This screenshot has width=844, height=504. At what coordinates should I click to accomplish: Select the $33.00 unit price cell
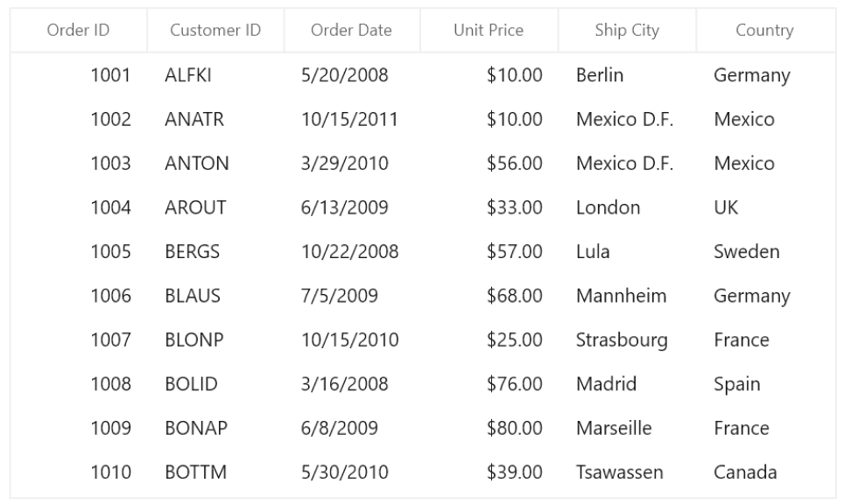coord(515,207)
